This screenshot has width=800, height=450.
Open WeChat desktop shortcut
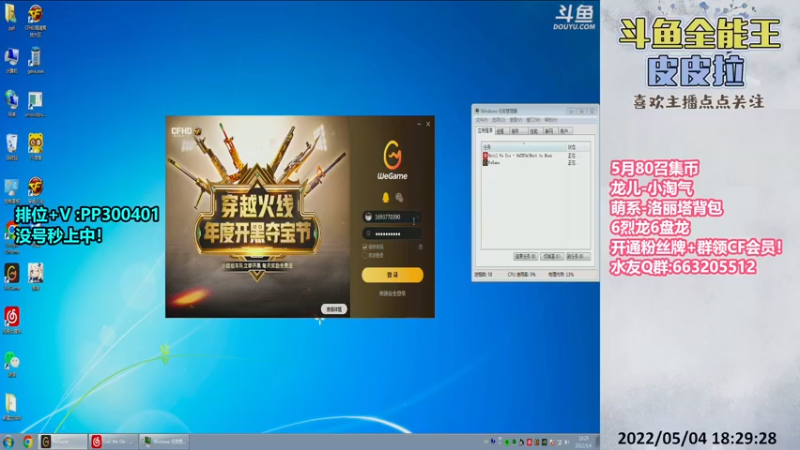click(12, 364)
